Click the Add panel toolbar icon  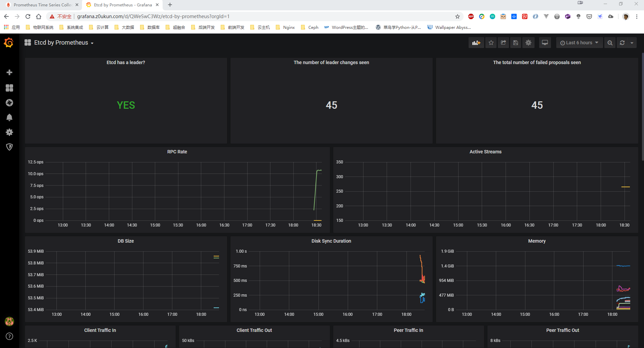476,43
